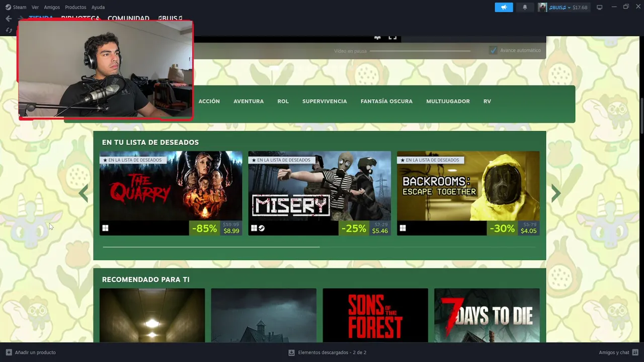Viewport: 644px width, 362px height.
Task: Click Misery -25% price $5.46
Action: [x=365, y=228]
